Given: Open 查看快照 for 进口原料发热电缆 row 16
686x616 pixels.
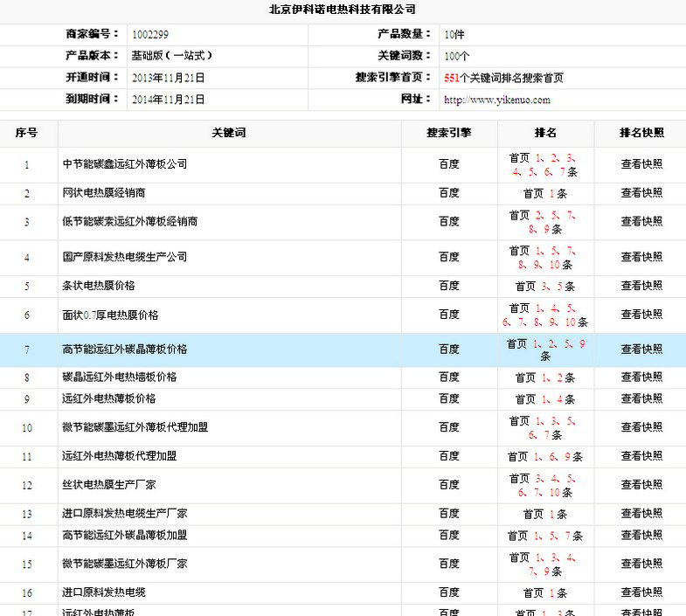Looking at the screenshot, I should point(641,592).
